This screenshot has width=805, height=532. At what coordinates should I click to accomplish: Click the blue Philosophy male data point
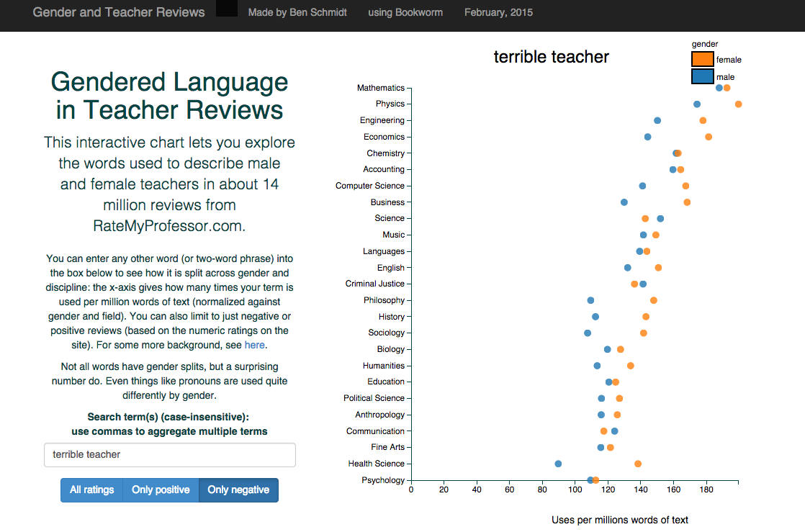590,300
